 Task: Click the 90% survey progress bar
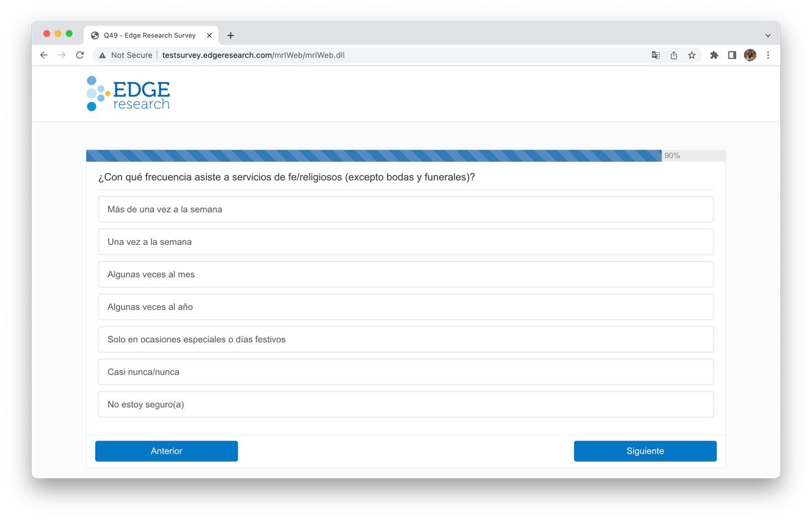click(405, 155)
